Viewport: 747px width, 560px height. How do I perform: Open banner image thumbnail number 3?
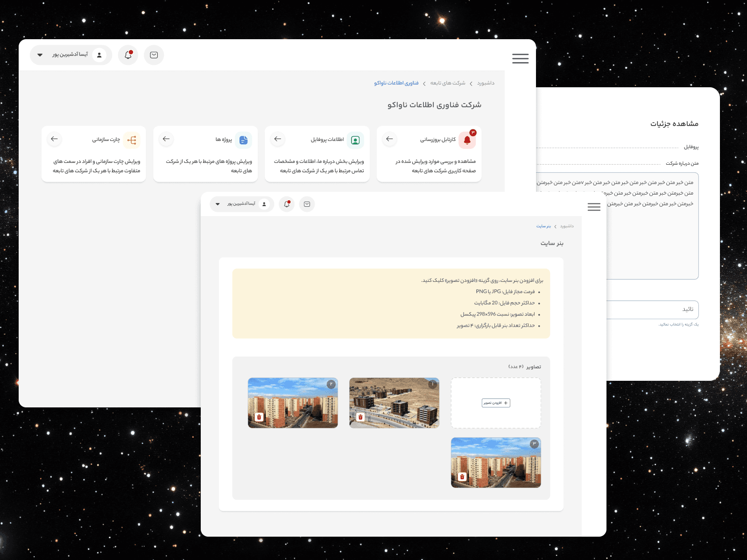[496, 462]
